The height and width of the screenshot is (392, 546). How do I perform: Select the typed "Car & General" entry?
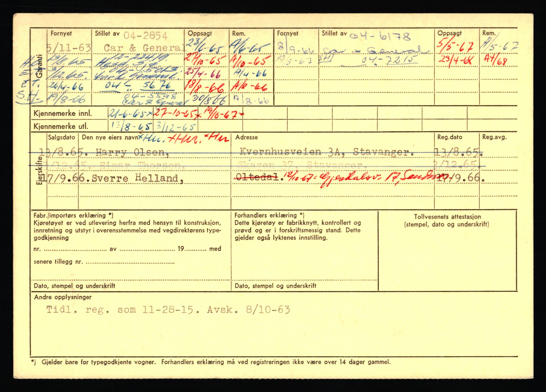tap(145, 48)
